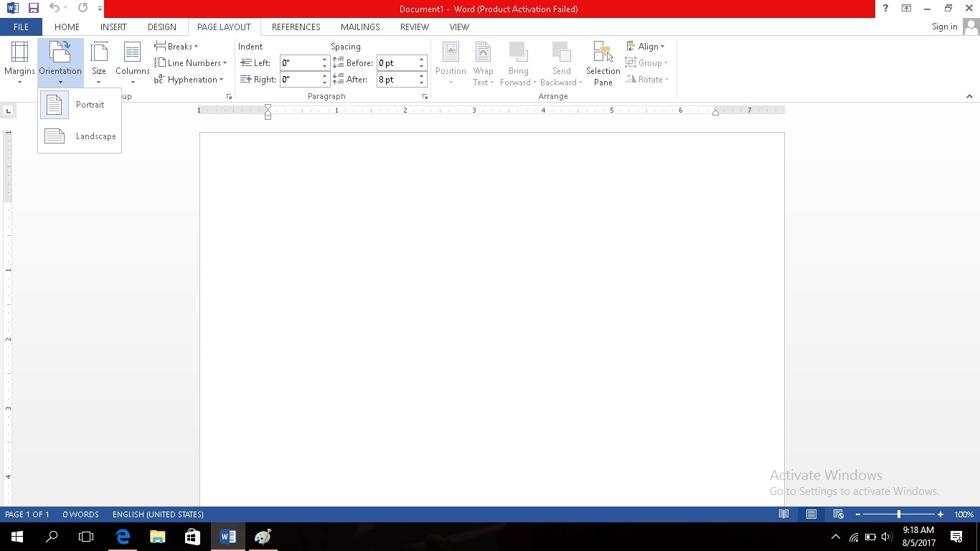Open the Size page options
The image size is (980, 551).
click(x=99, y=63)
